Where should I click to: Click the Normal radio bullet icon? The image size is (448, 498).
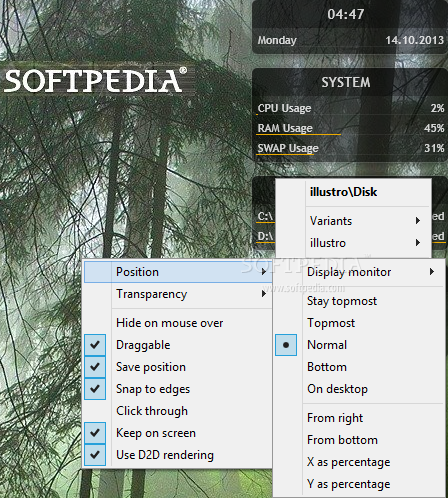[286, 345]
